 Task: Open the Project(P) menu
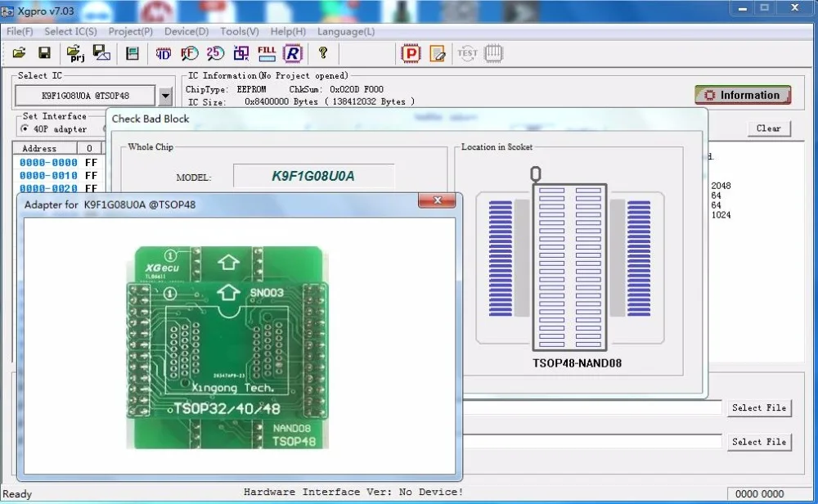point(130,32)
